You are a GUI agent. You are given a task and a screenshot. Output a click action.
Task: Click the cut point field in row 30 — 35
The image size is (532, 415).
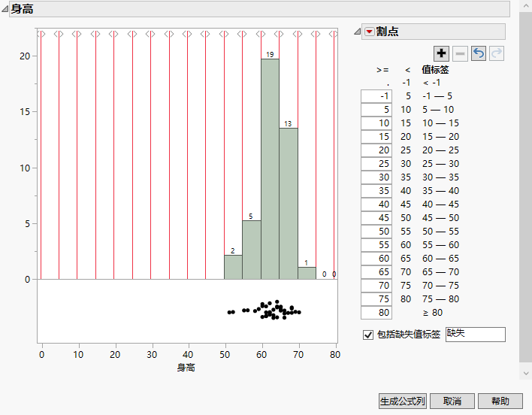(376, 177)
